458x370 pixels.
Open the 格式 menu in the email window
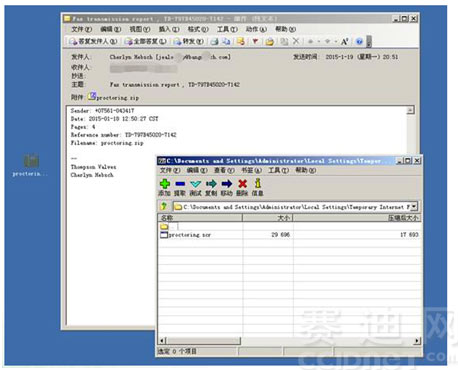(198, 29)
